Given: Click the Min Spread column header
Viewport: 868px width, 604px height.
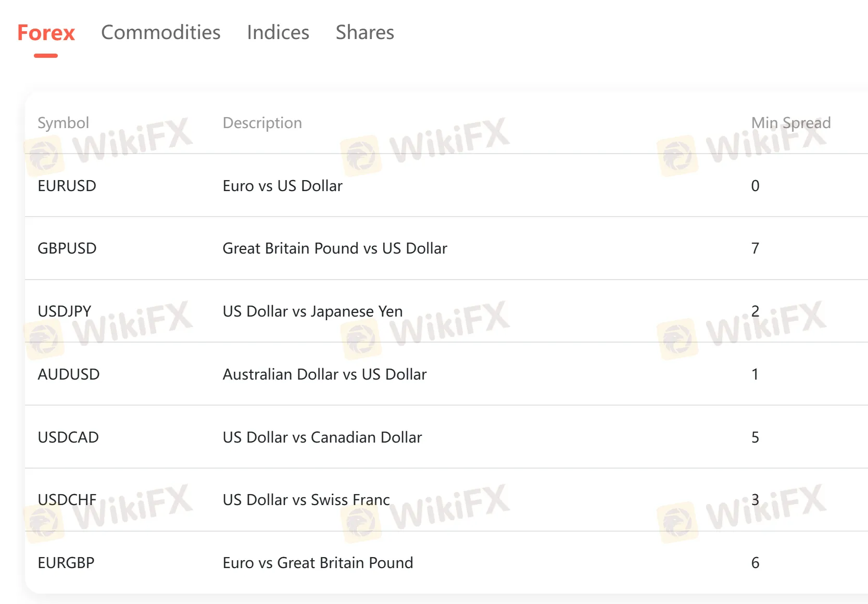Looking at the screenshot, I should pos(790,123).
